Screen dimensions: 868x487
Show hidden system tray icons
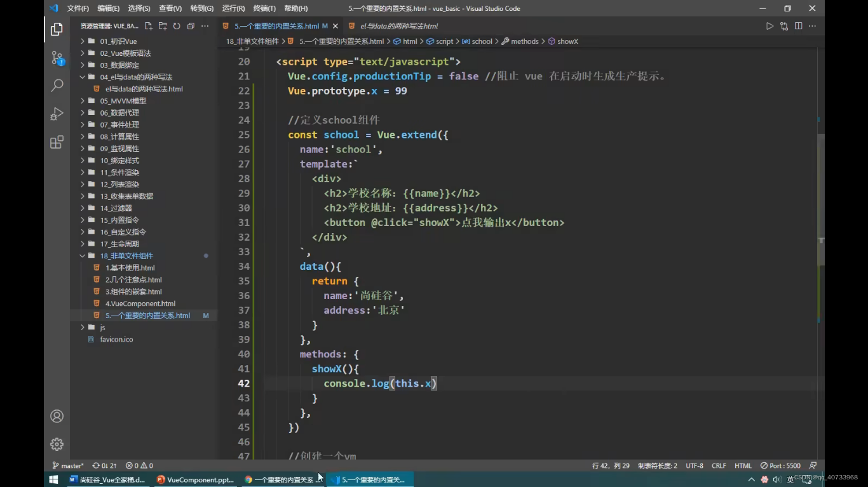tap(752, 479)
